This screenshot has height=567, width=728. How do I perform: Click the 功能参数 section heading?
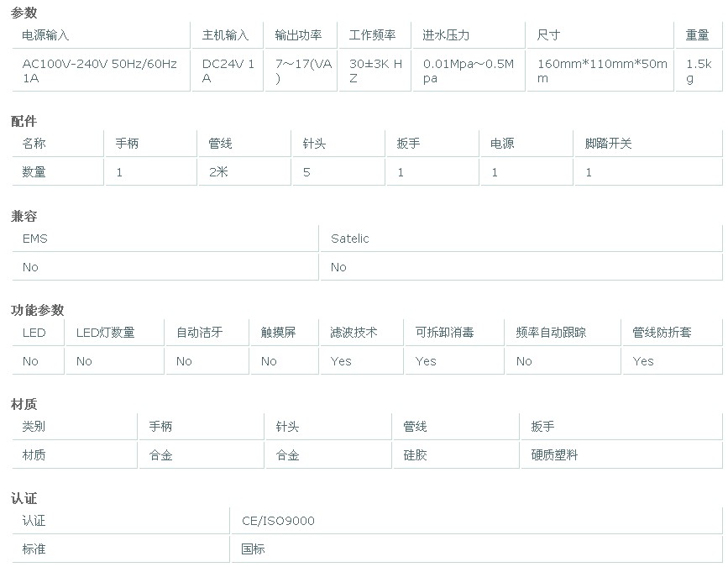pyautogui.click(x=37, y=310)
